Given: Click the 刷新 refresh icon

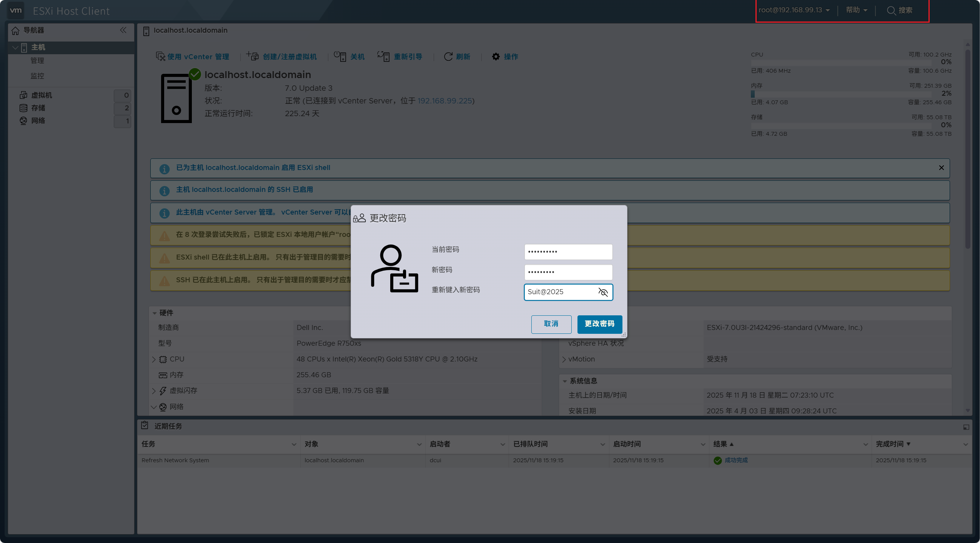Looking at the screenshot, I should (x=448, y=57).
